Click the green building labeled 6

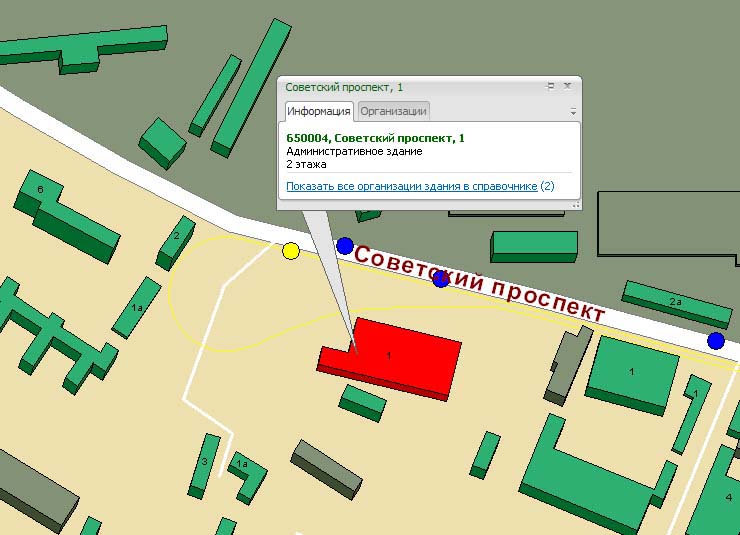pyautogui.click(x=66, y=216)
